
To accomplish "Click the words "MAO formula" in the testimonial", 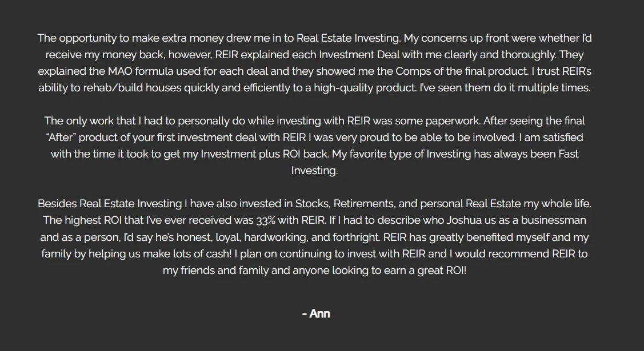I will coord(141,71).
